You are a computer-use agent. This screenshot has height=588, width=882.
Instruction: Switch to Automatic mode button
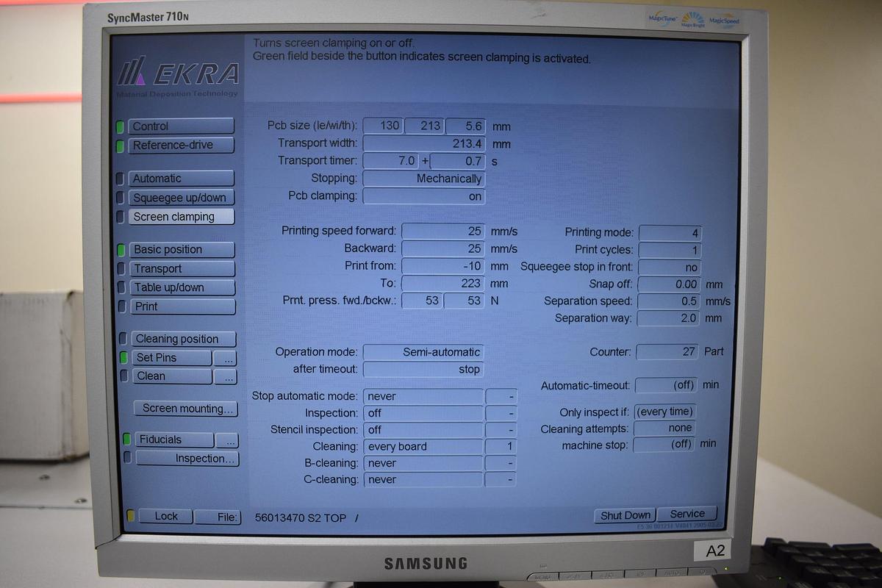(x=181, y=179)
